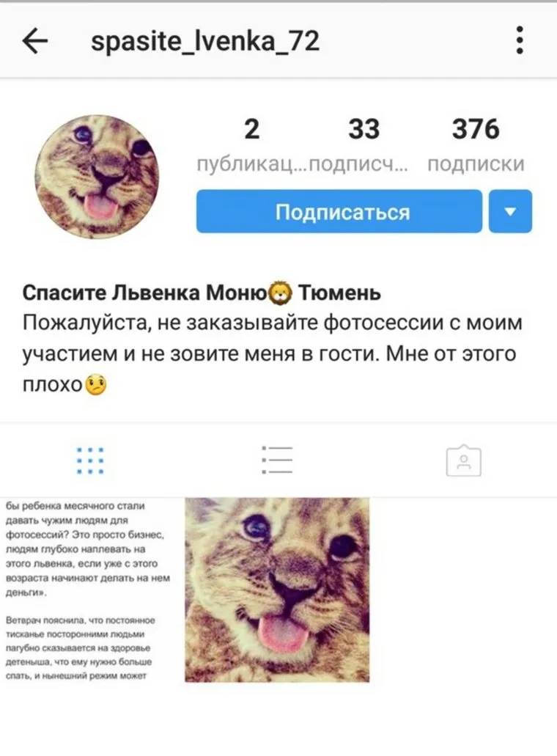Click the sad face emoji in bio
The image size is (557, 756).
[96, 385]
